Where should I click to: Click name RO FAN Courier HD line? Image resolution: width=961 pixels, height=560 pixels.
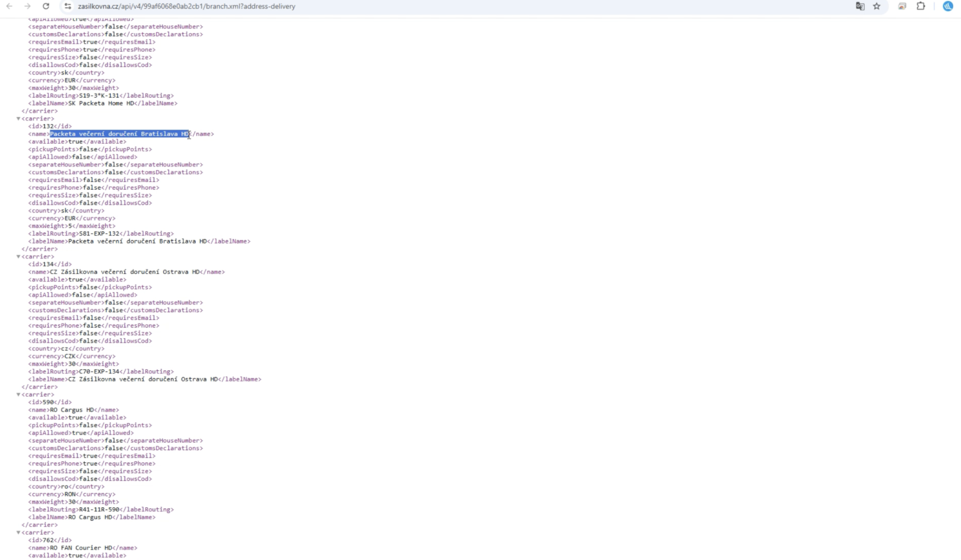point(83,548)
